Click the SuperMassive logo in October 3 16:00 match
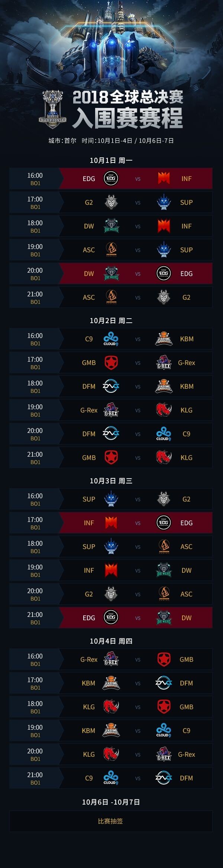 [111, 499]
